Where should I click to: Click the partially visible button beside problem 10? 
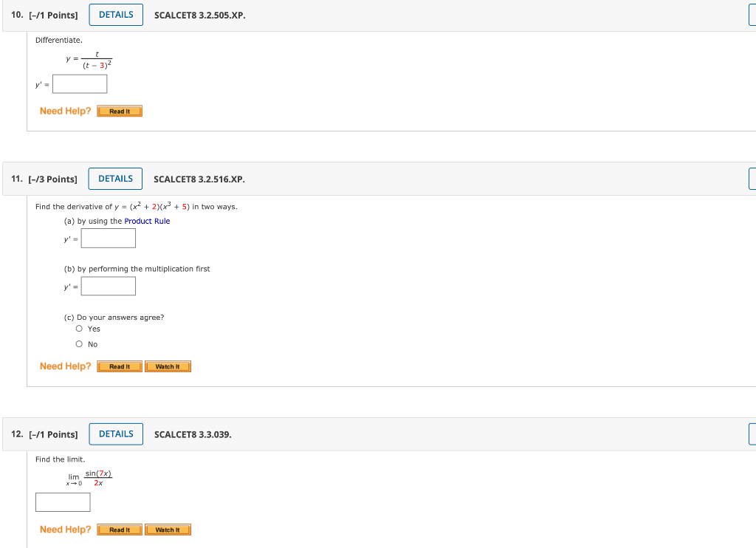[752, 13]
